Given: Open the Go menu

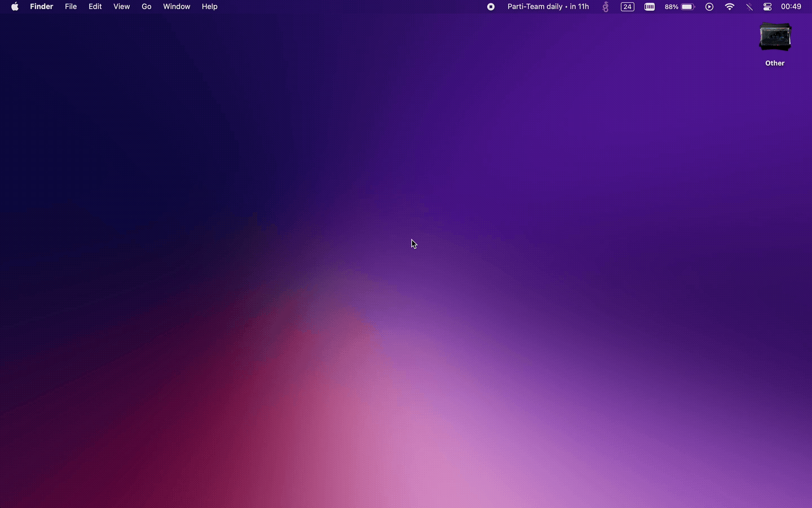Looking at the screenshot, I should coord(146,7).
